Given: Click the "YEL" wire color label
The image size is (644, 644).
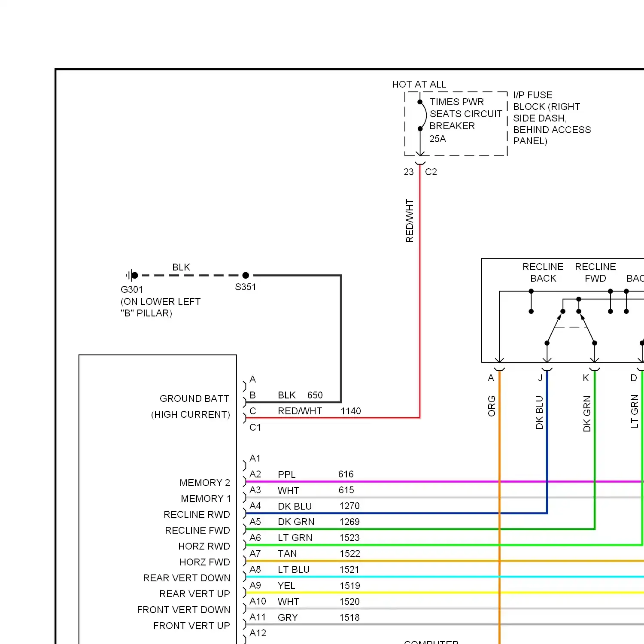Looking at the screenshot, I should 286,586.
